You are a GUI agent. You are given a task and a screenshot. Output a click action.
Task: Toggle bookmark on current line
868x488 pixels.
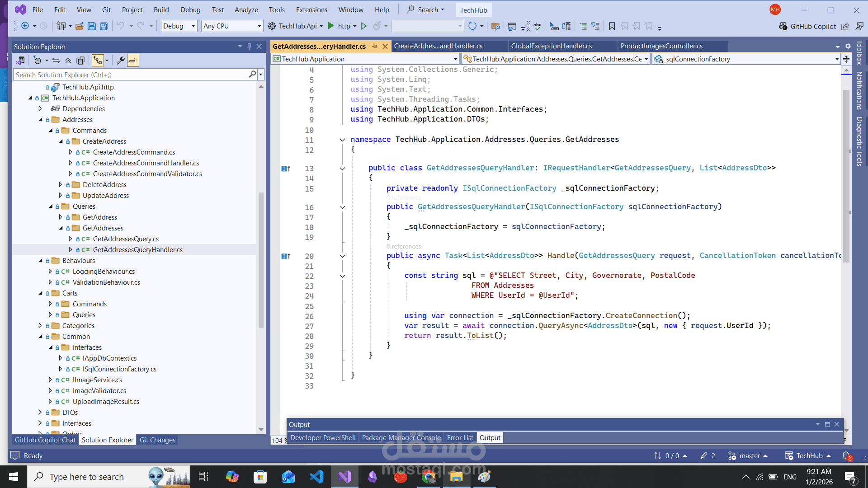click(x=612, y=26)
